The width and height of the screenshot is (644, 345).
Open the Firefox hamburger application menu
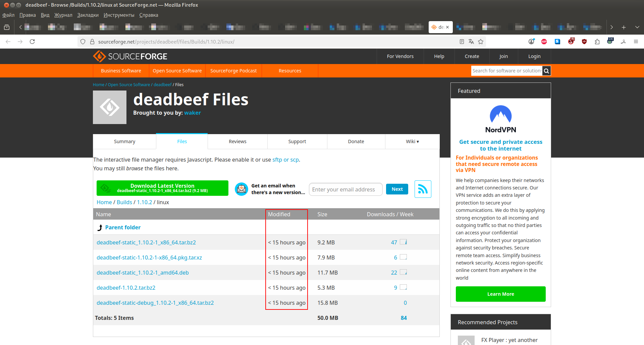click(636, 42)
